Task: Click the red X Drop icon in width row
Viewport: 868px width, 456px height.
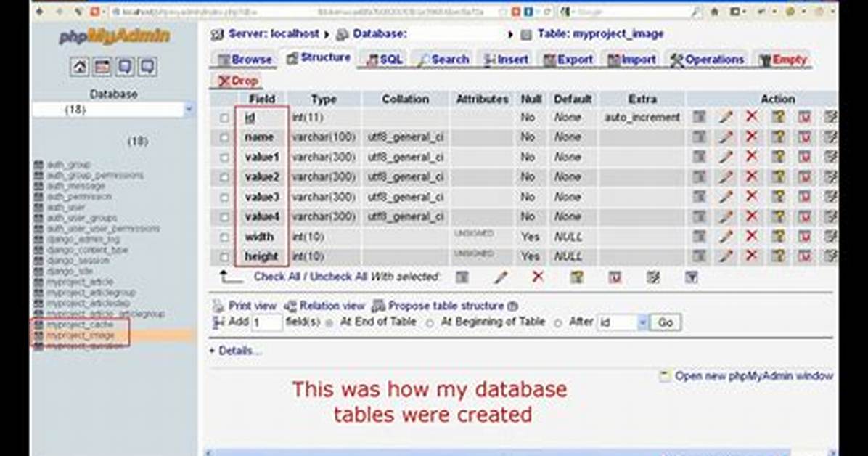Action: (751, 237)
